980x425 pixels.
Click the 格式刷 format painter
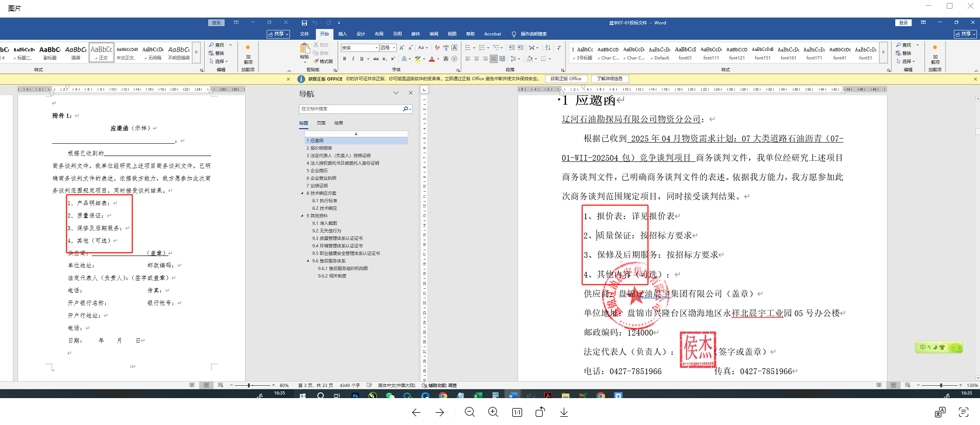[x=323, y=61]
